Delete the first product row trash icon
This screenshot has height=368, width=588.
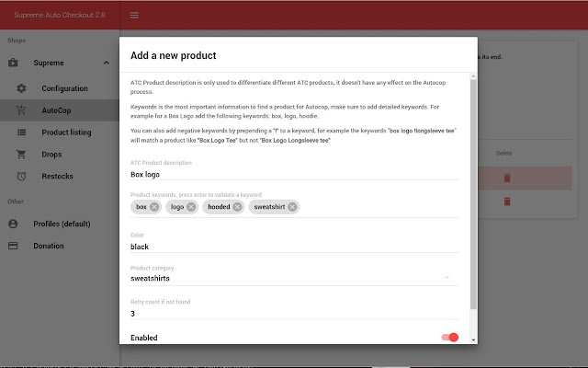click(x=507, y=178)
